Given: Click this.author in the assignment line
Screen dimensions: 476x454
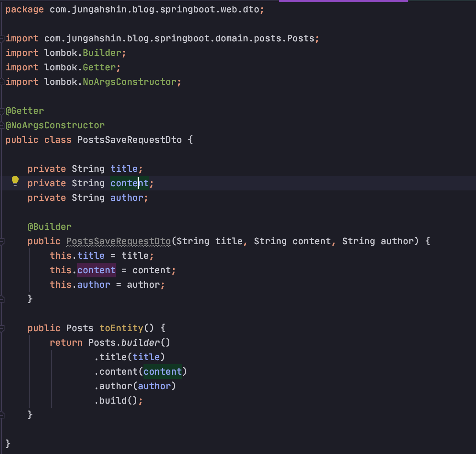Looking at the screenshot, I should 80,285.
